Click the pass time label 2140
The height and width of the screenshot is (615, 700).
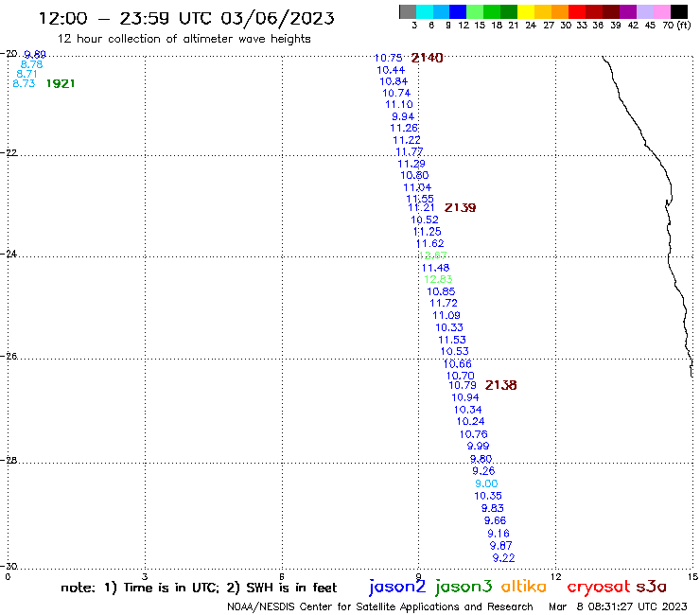[427, 58]
